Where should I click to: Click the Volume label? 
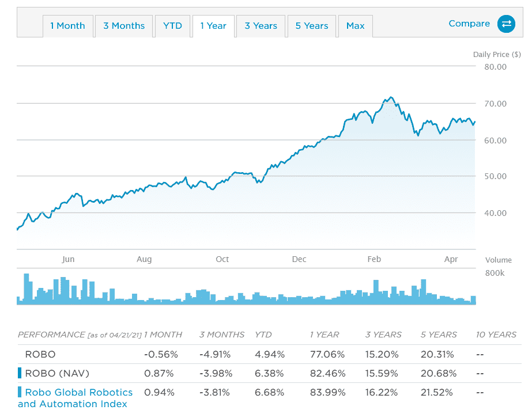point(499,260)
